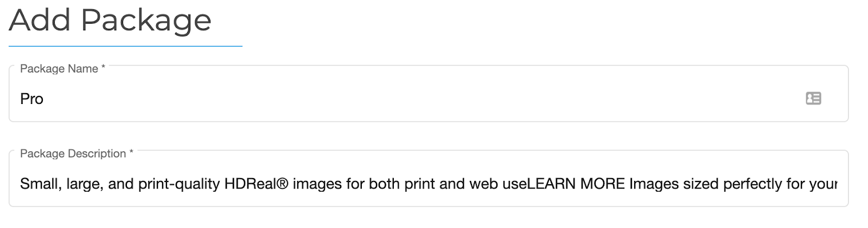Screen dimensions: 868x228
Task: Click empty space right of 'Pro' in Name field
Action: click(x=423, y=99)
